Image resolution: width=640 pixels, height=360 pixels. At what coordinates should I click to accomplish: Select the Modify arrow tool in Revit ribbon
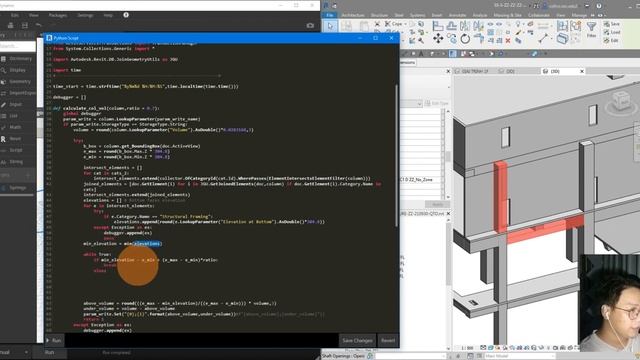point(330,26)
